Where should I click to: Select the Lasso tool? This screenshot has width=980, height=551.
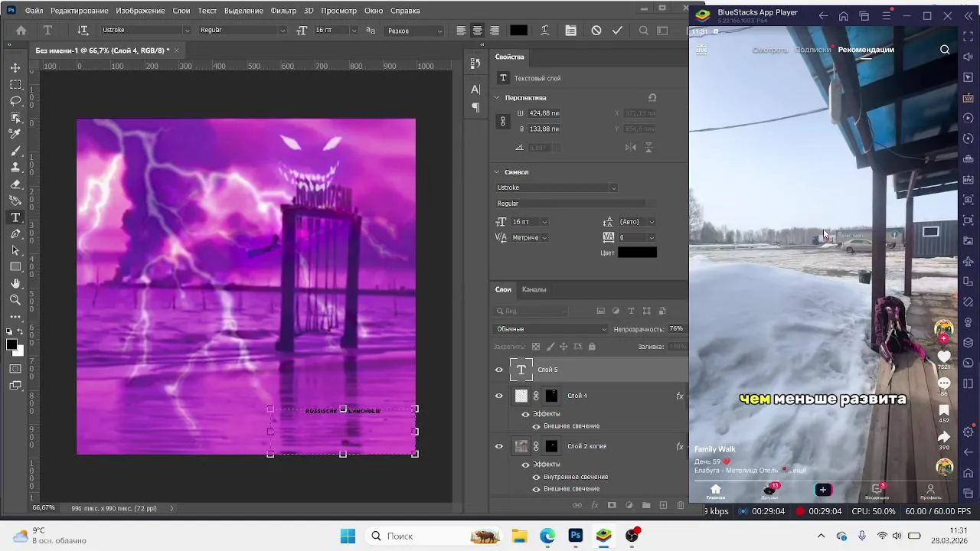coord(15,101)
